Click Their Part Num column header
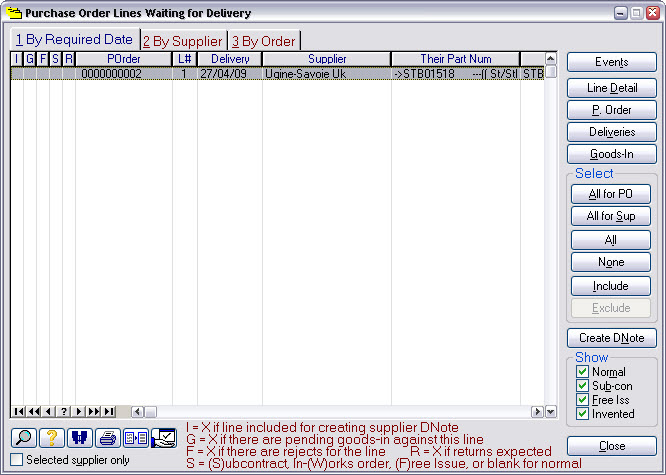 tap(456, 59)
